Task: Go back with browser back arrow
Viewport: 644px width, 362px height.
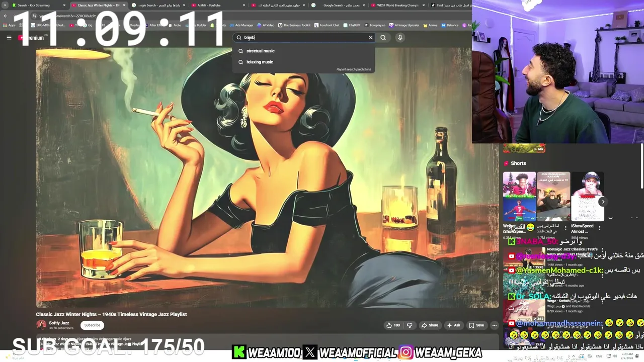Action: point(6,16)
